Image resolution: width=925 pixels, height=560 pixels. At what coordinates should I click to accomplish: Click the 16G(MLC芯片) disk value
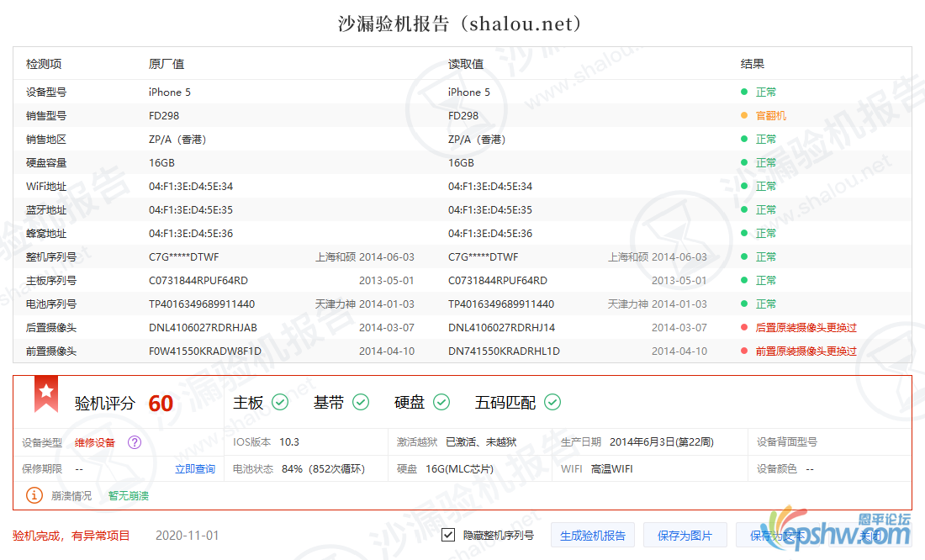click(x=459, y=469)
